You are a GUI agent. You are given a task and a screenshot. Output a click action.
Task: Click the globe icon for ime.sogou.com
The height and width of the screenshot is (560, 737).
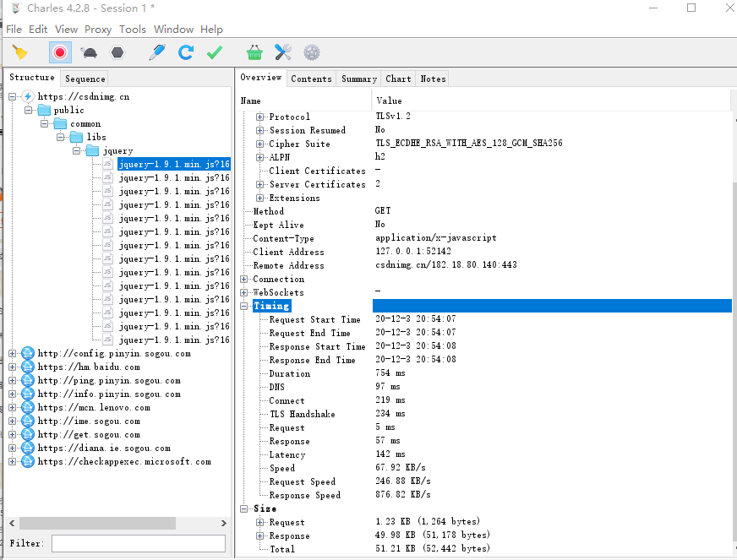28,421
